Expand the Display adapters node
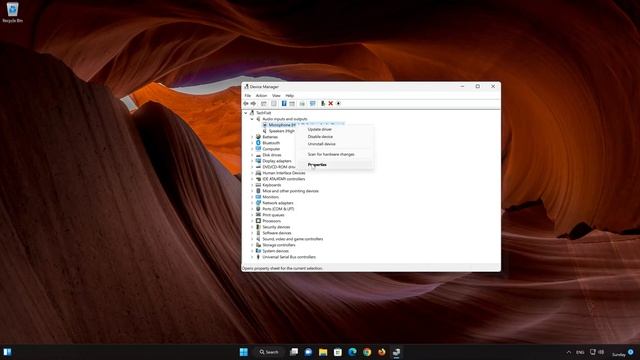The image size is (640, 360). (x=252, y=161)
